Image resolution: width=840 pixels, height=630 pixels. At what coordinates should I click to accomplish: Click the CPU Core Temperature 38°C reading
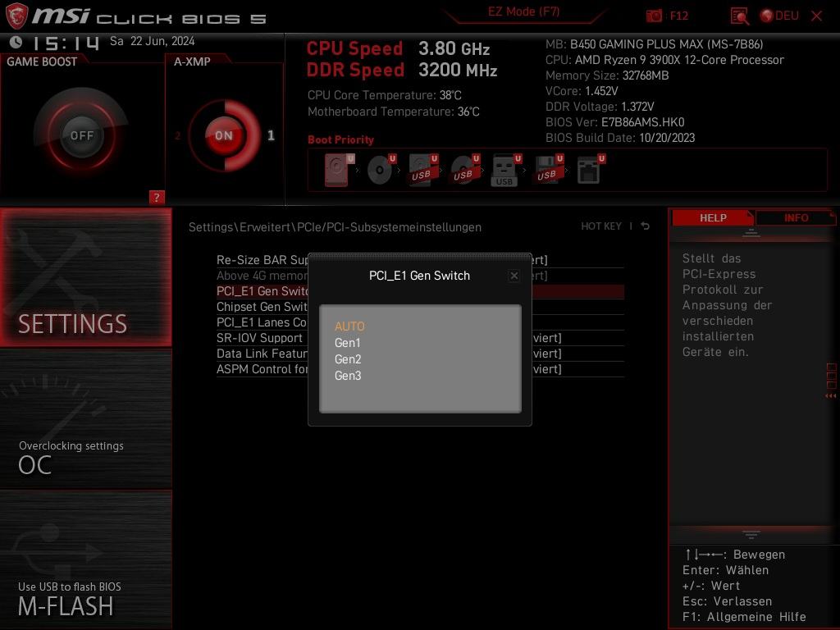coord(384,95)
